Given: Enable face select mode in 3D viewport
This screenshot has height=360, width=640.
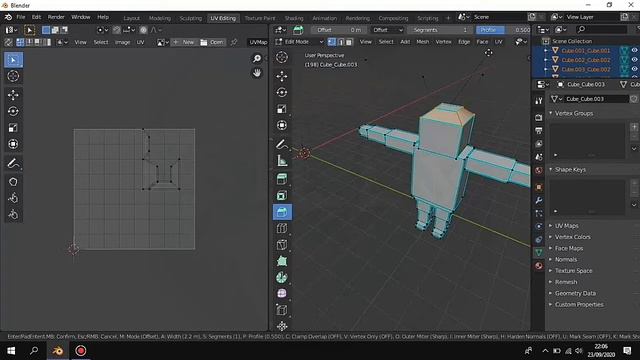Looking at the screenshot, I should pyautogui.click(x=349, y=42).
